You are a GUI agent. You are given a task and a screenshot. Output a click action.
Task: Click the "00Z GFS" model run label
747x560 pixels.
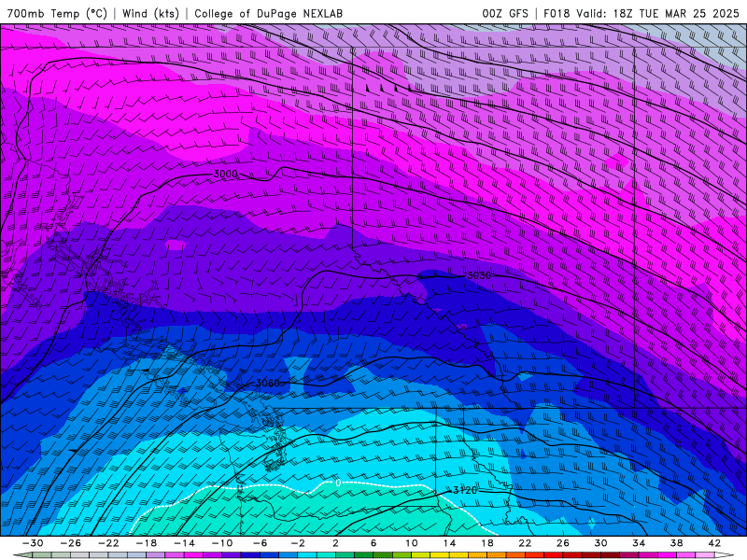(505, 13)
